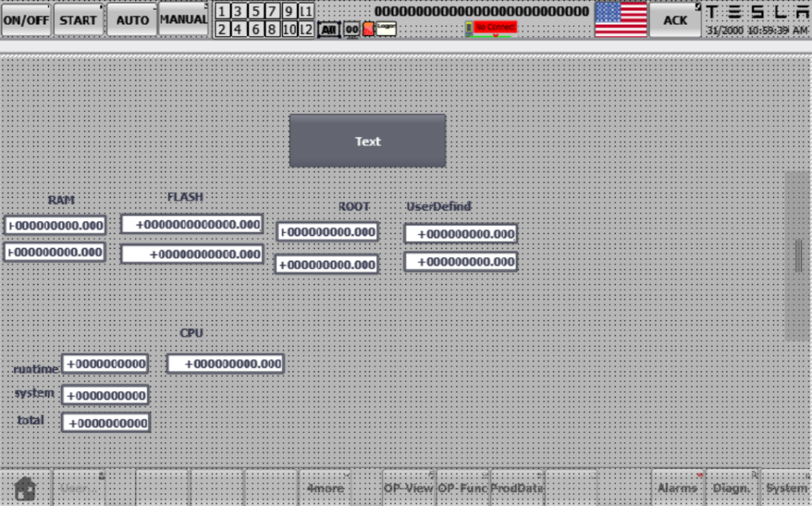Open the ProdData tab
Viewport: 812px width, 506px height.
(517, 488)
